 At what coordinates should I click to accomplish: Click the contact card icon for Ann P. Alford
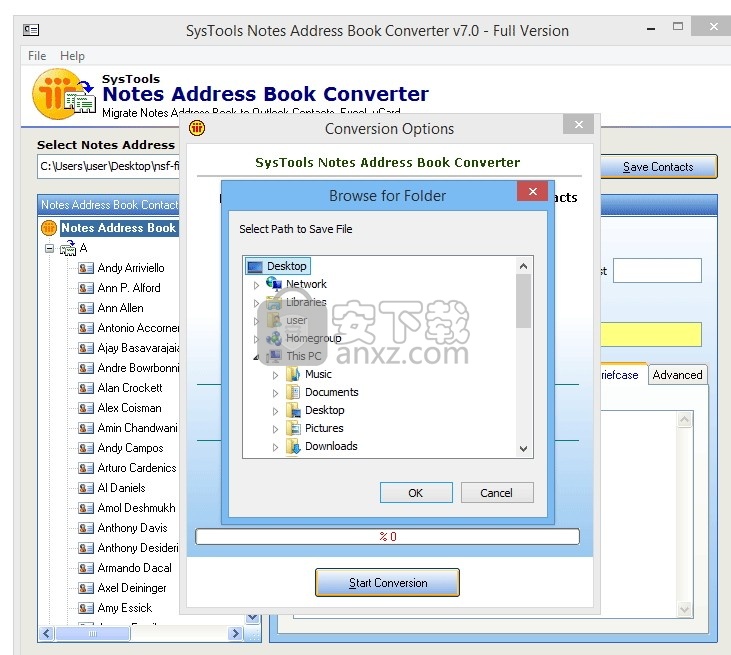[x=86, y=288]
